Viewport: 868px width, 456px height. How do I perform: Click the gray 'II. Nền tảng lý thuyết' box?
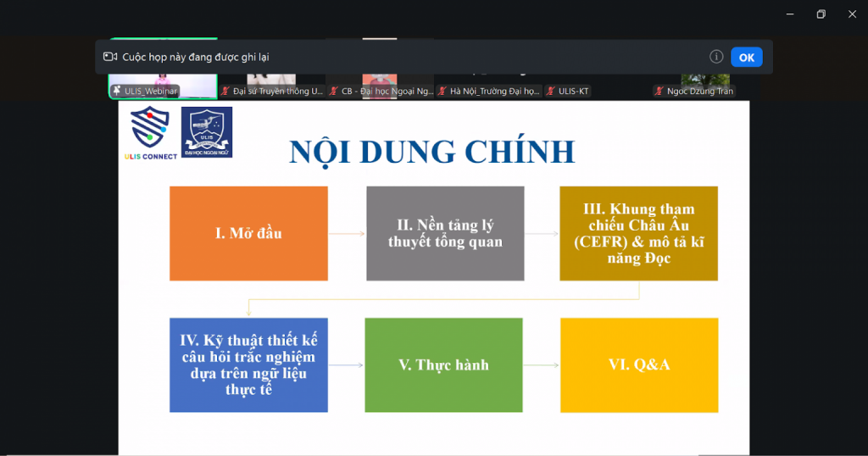pos(445,233)
